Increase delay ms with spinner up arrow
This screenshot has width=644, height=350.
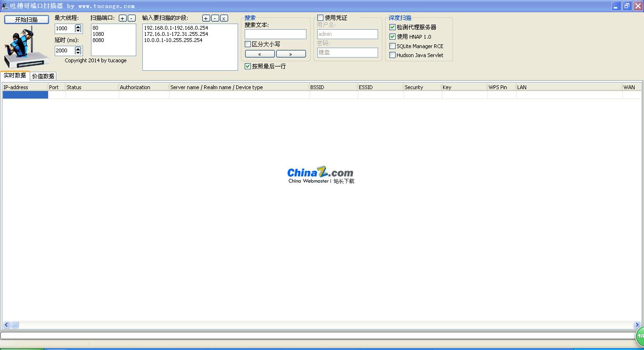coord(78,49)
